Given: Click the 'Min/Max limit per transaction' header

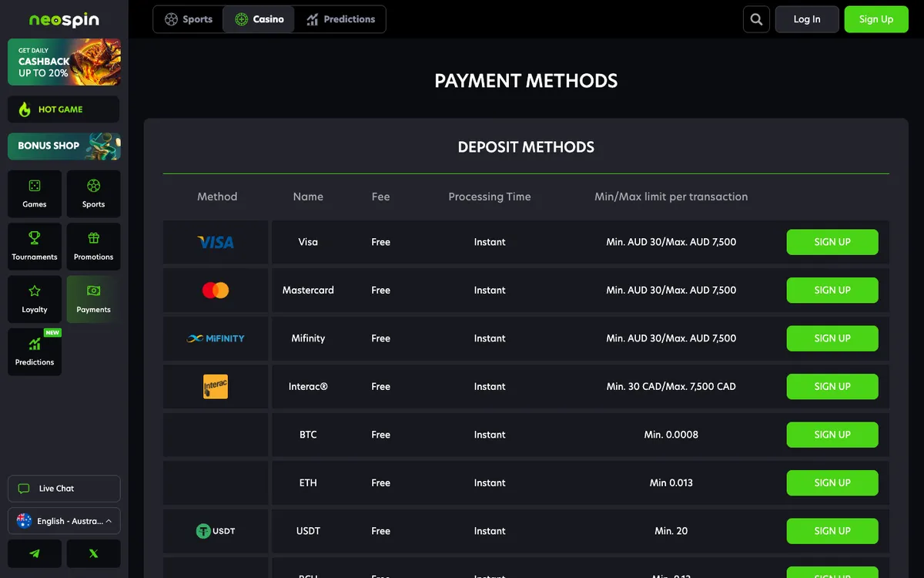Looking at the screenshot, I should click(671, 197).
